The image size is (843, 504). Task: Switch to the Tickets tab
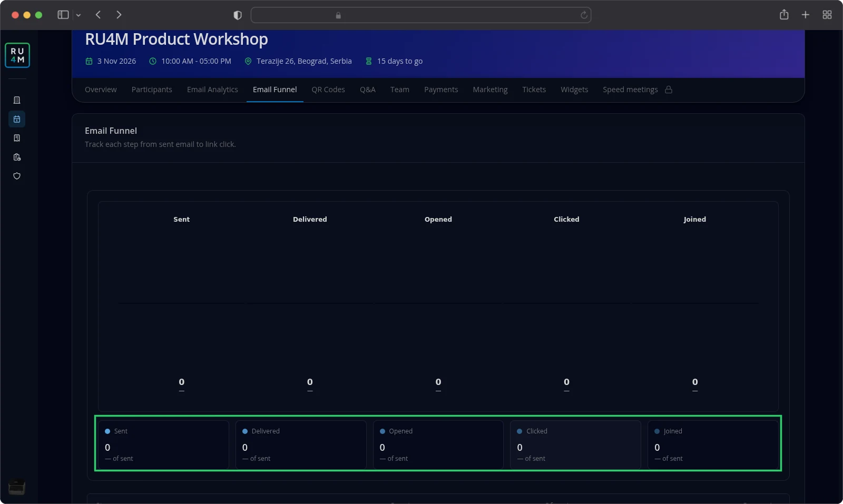click(534, 90)
